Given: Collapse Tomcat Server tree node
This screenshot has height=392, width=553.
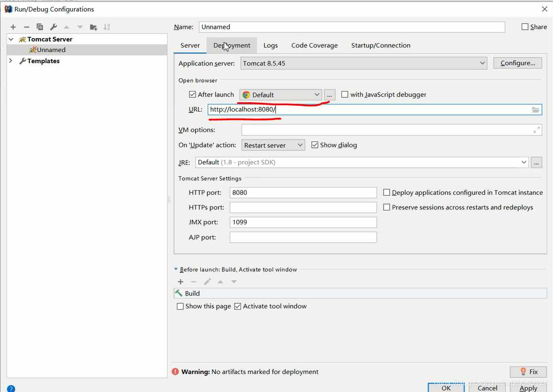Looking at the screenshot, I should click(11, 39).
